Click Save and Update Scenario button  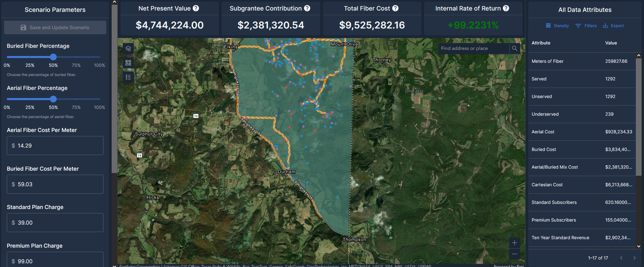point(55,27)
